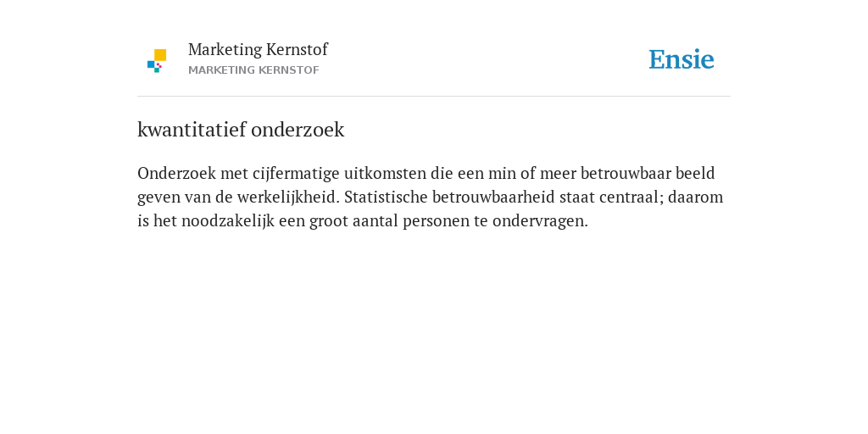Click the word cijfermatige in the definition
Screen dimensions: 868x434
click(x=296, y=175)
